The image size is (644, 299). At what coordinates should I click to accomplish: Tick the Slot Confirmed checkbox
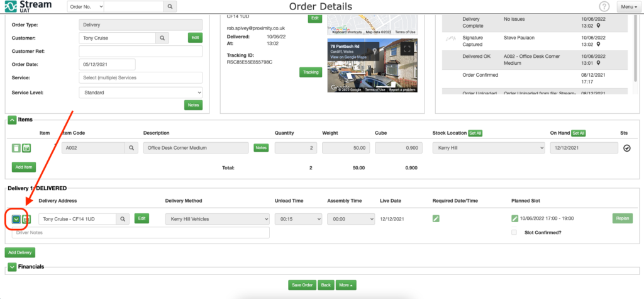[514, 232]
